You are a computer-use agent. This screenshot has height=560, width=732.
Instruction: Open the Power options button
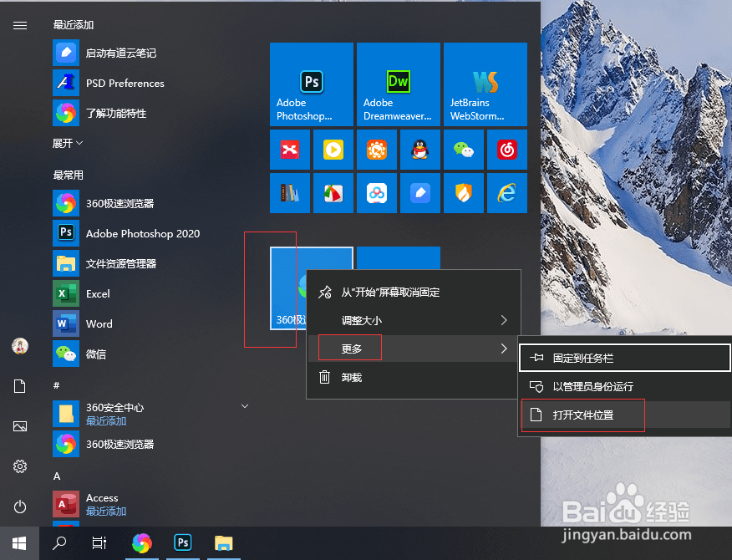coord(19,507)
